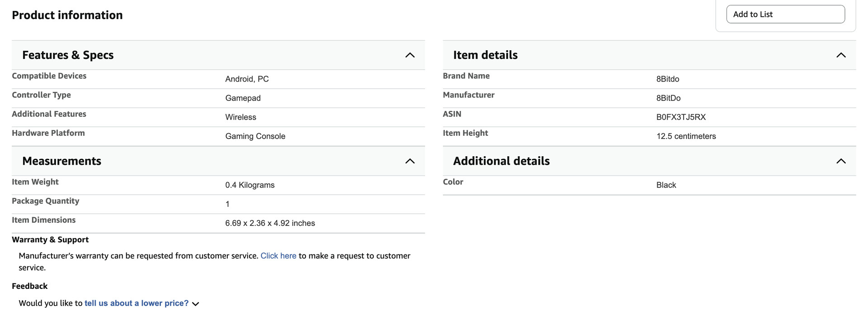Click the Item details section heading
The image size is (868, 316).
click(x=485, y=55)
